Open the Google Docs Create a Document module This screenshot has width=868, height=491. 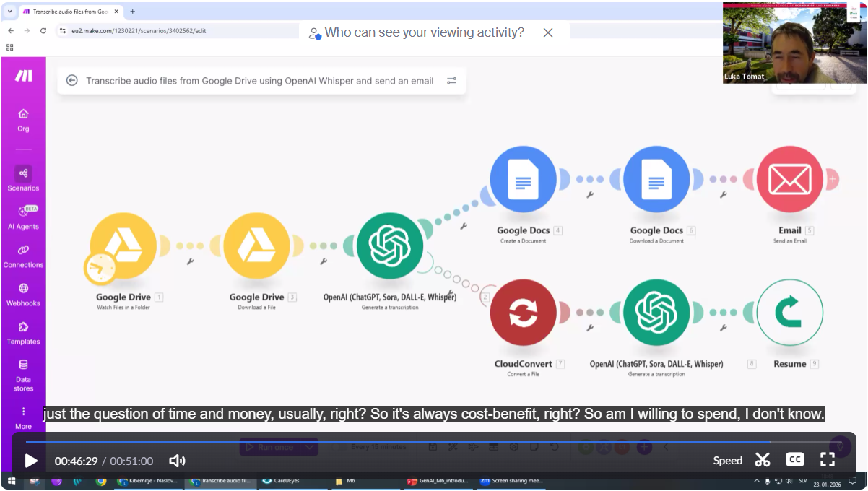(523, 180)
